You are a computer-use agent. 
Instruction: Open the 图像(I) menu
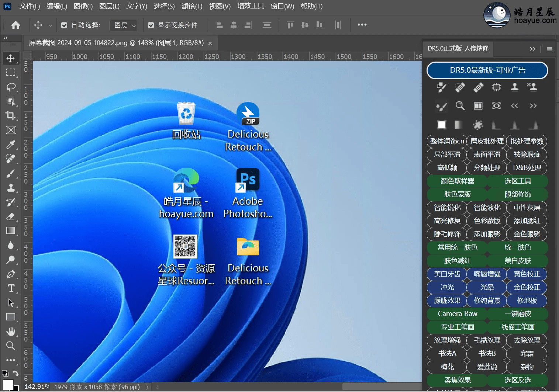coord(83,6)
